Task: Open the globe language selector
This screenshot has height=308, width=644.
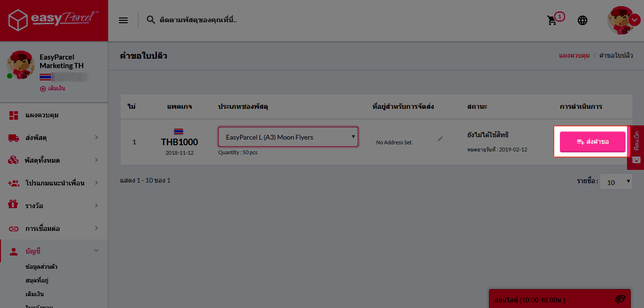Action: click(583, 20)
